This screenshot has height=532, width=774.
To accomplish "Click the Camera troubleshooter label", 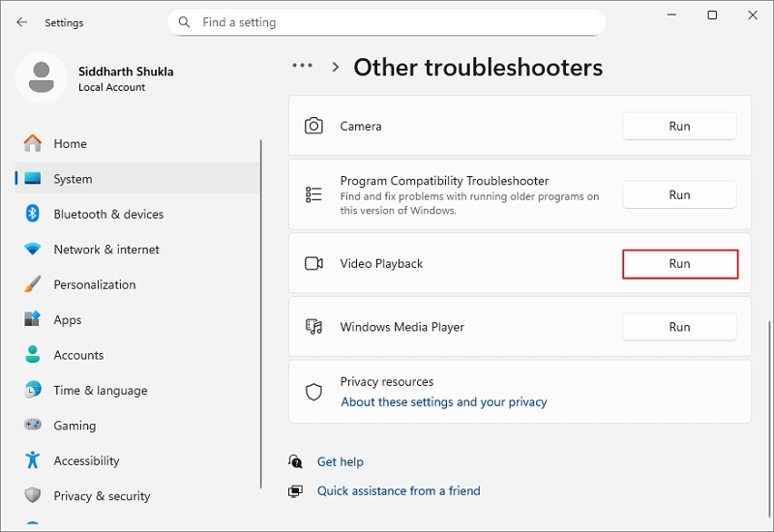I will click(360, 126).
